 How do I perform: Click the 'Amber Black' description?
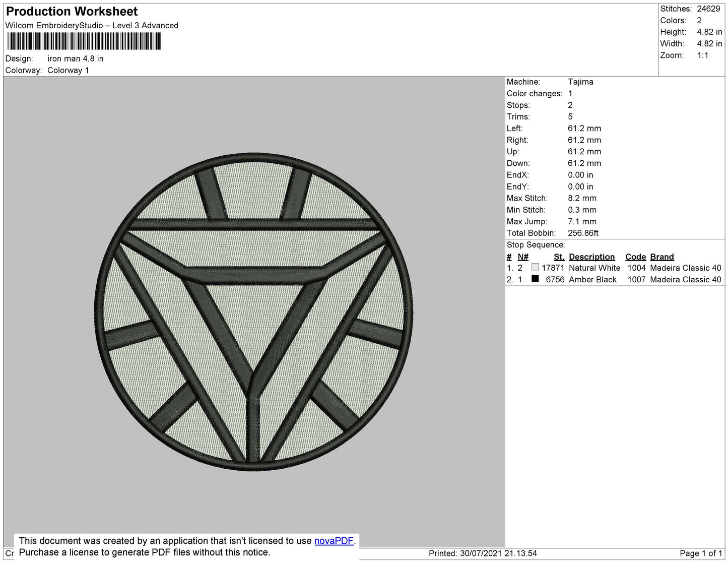point(592,279)
